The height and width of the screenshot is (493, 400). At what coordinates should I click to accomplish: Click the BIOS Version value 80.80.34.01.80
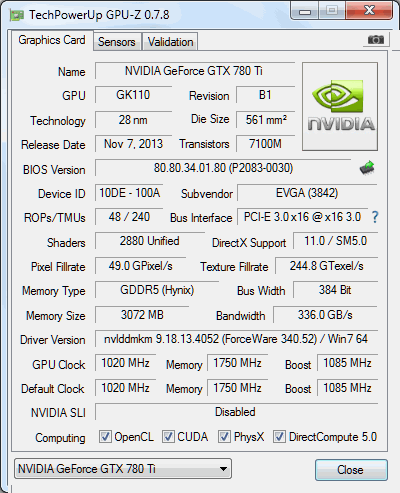(223, 168)
